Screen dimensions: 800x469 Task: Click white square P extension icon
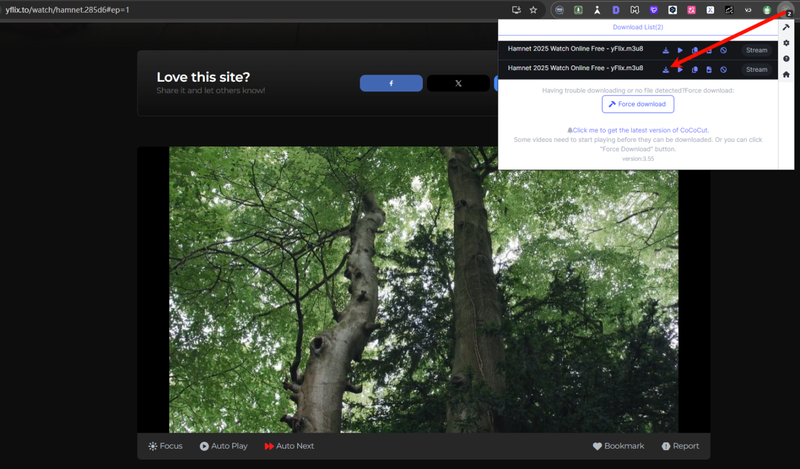672,10
